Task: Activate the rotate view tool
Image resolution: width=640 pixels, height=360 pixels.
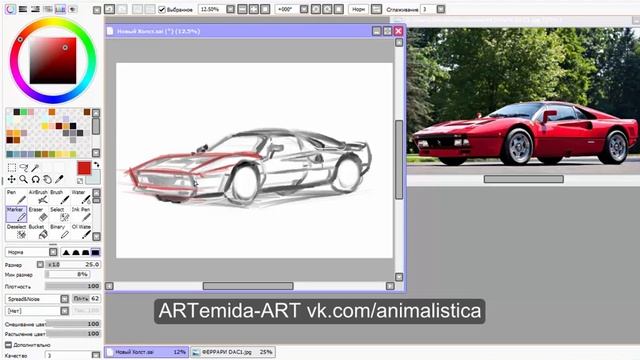Action: 36,179
